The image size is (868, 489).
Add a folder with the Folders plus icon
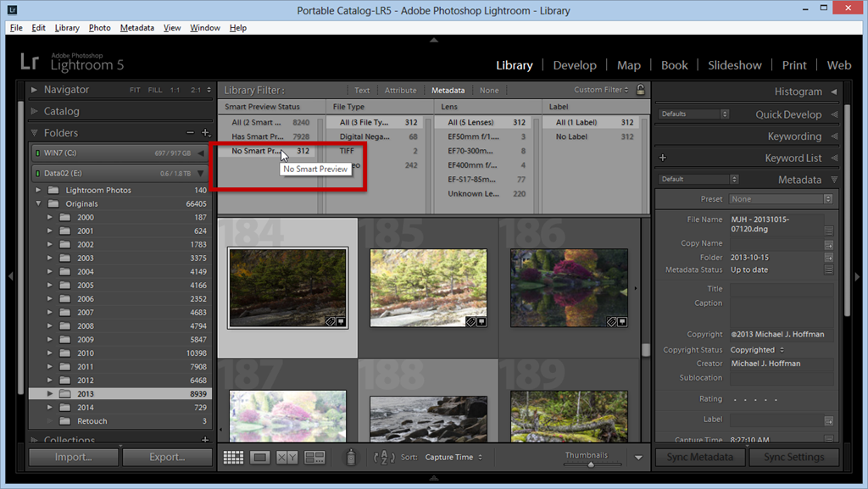coord(205,133)
